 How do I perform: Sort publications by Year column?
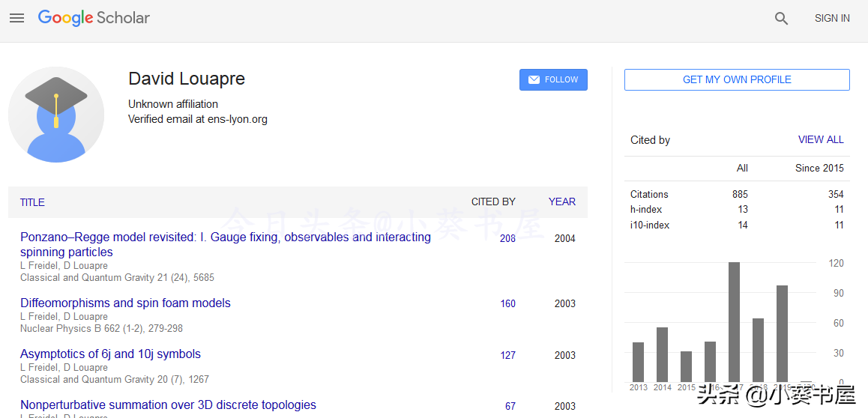(561, 202)
